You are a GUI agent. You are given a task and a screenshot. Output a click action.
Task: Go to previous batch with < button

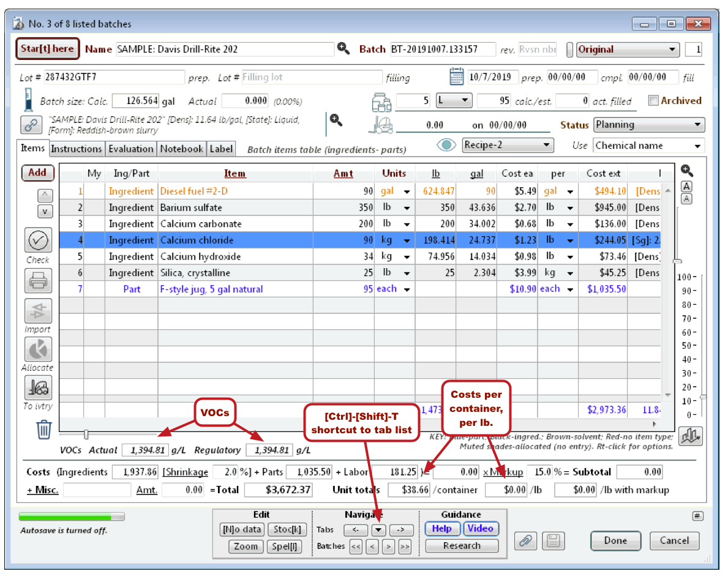click(x=372, y=546)
